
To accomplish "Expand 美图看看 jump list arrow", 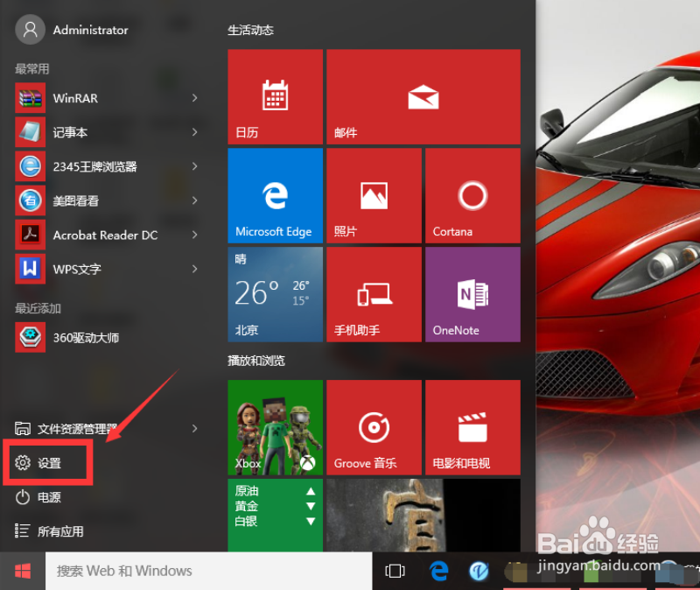I will tap(194, 200).
